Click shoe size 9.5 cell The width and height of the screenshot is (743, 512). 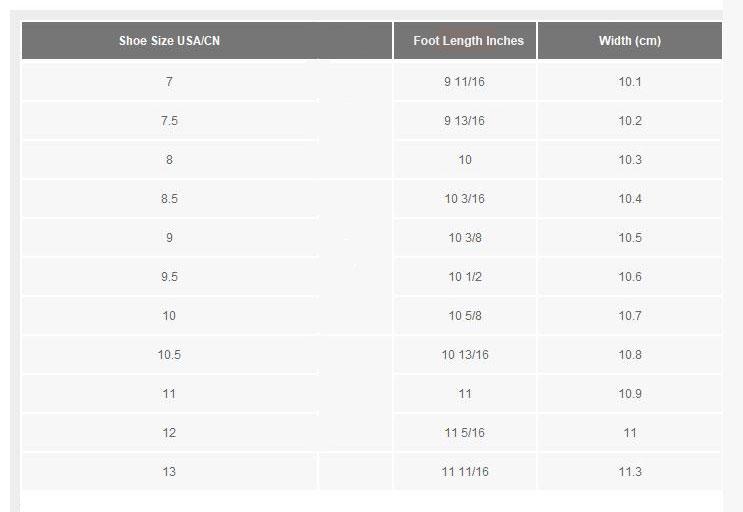[169, 277]
